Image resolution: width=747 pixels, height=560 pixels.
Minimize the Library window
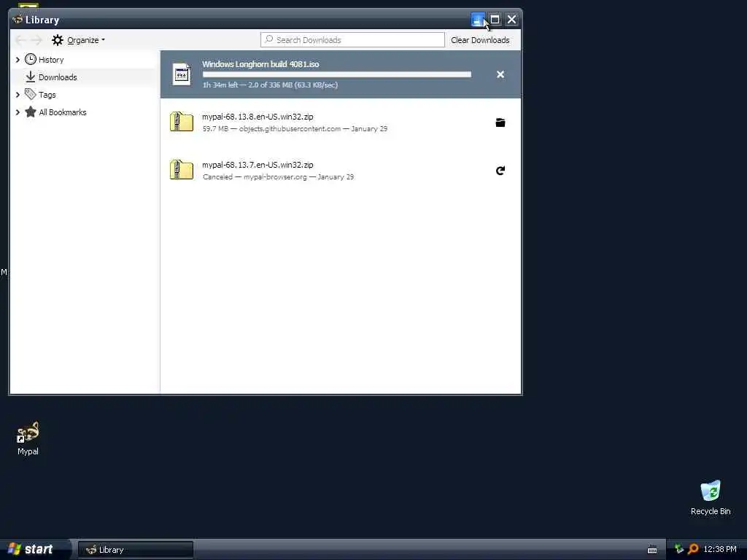coord(478,20)
